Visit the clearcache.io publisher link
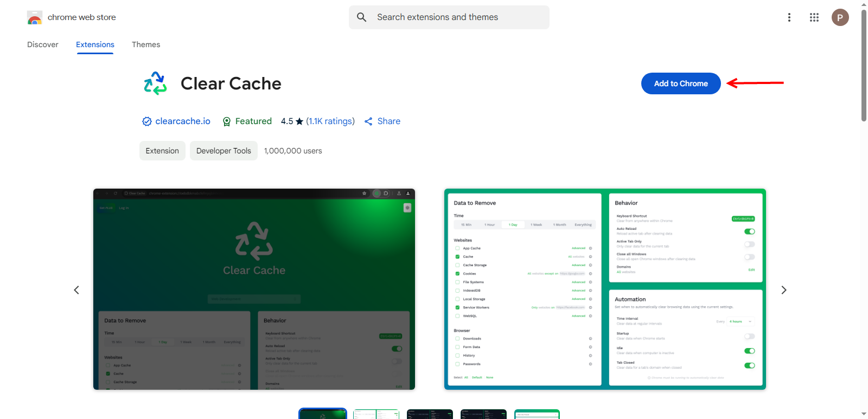The height and width of the screenshot is (419, 868). click(x=183, y=121)
